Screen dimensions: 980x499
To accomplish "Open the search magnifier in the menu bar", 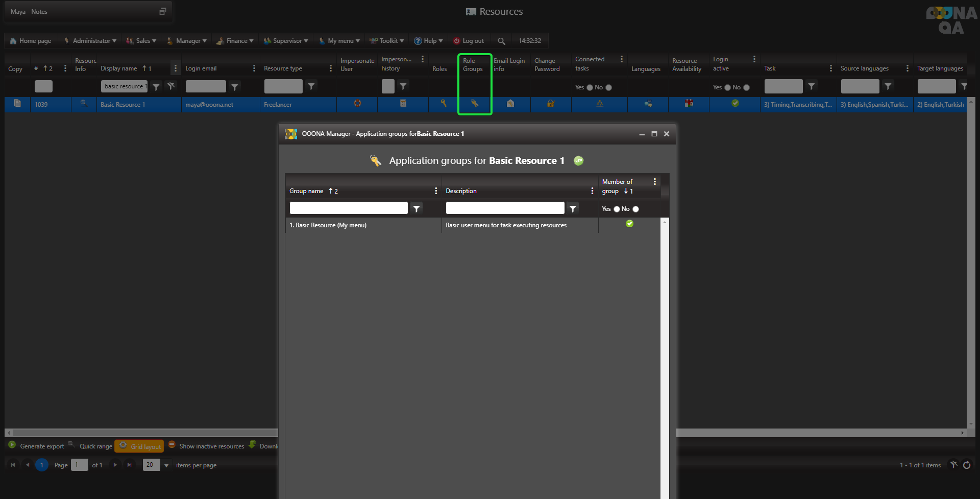I will click(501, 41).
